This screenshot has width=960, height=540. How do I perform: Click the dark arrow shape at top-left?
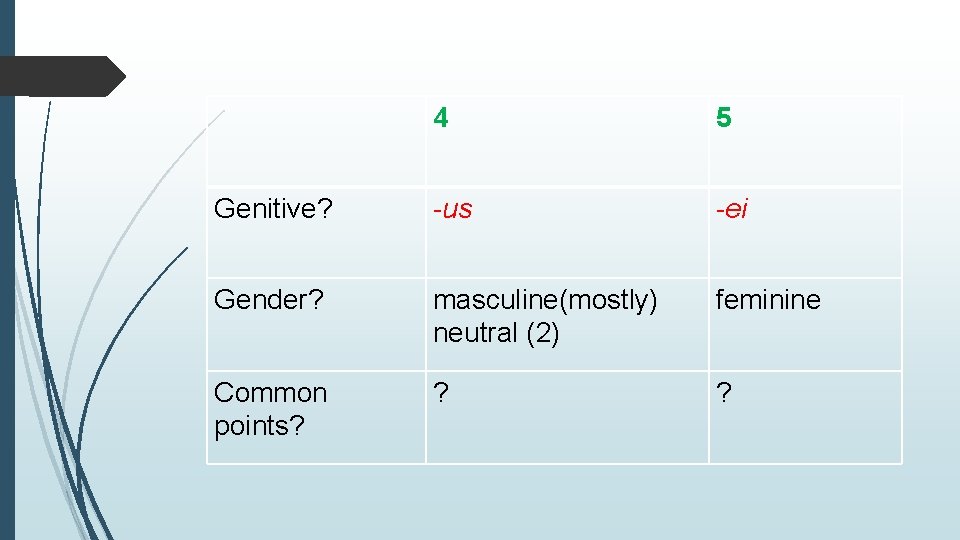pos(60,76)
